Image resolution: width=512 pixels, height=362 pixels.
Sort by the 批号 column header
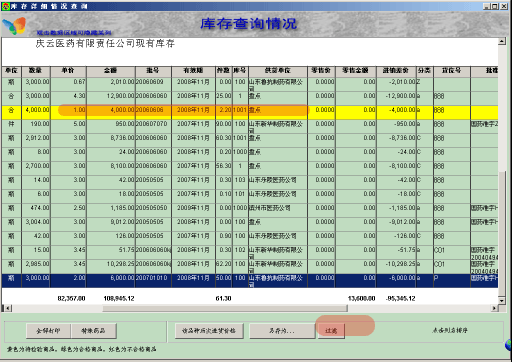(153, 71)
